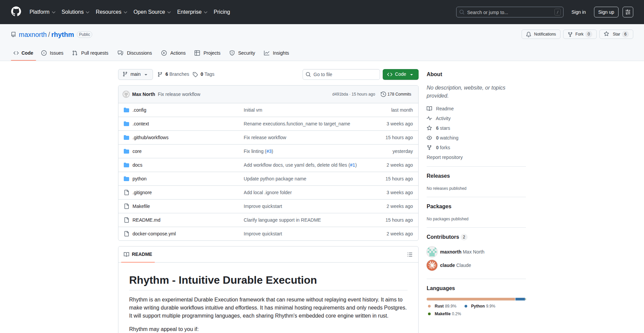
Task: Click the Notifications bell icon
Action: (x=528, y=34)
